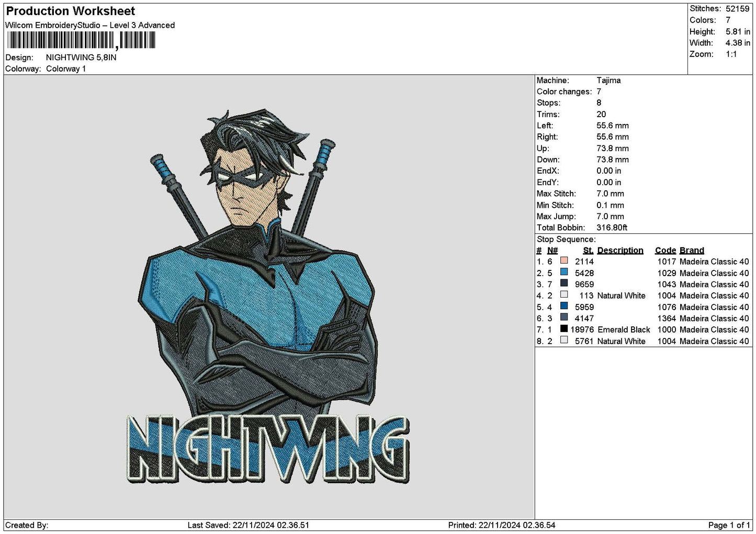Screen dimensions: 756x534
Task: Select the Up value '73.8 mm'
Action: coord(613,149)
